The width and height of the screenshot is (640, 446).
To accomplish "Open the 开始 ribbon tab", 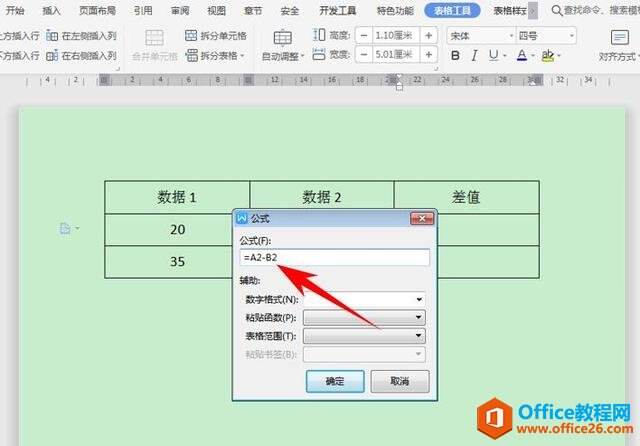I will point(15,10).
